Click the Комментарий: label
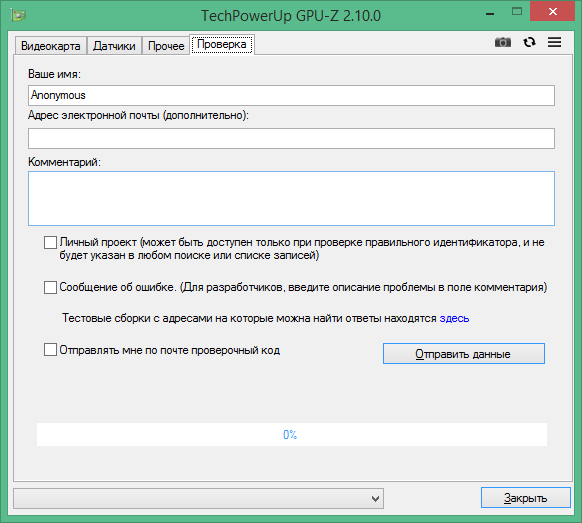Screen dimensions: 582x523 [x=64, y=162]
